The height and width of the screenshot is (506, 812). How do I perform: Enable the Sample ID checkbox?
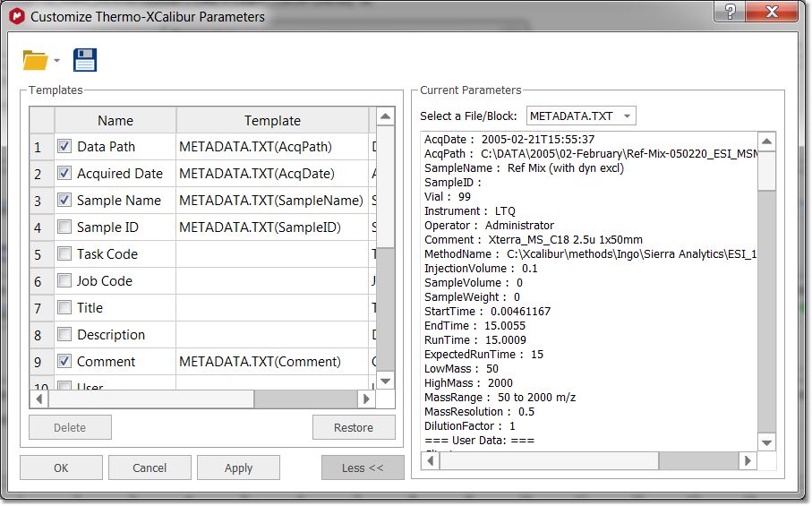pyautogui.click(x=64, y=227)
